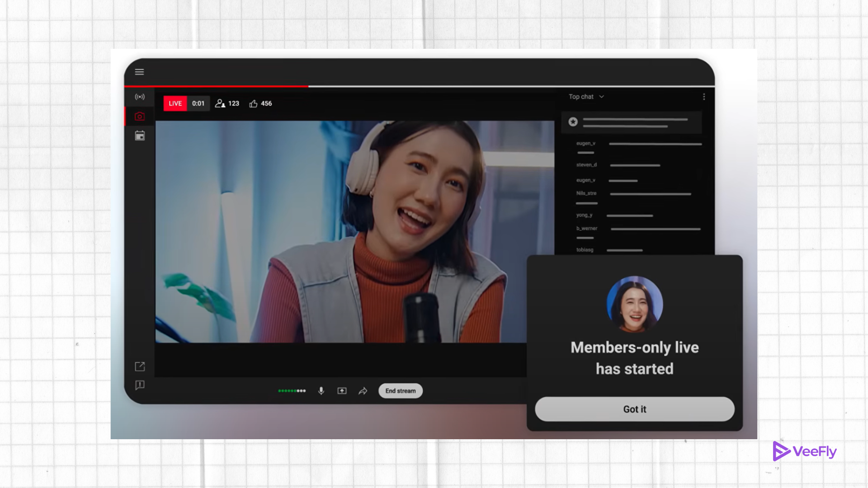The image size is (868, 488).
Task: Click the Got it button
Action: pyautogui.click(x=634, y=409)
